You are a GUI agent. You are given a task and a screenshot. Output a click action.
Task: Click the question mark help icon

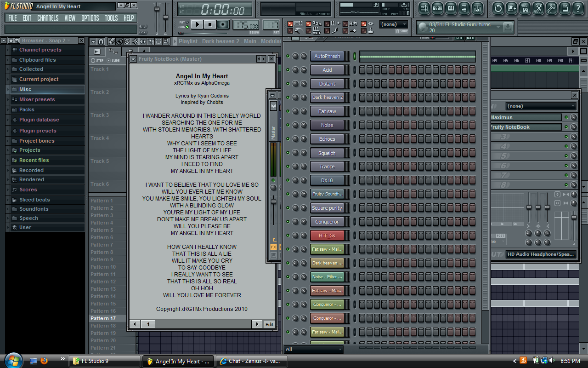(x=578, y=8)
